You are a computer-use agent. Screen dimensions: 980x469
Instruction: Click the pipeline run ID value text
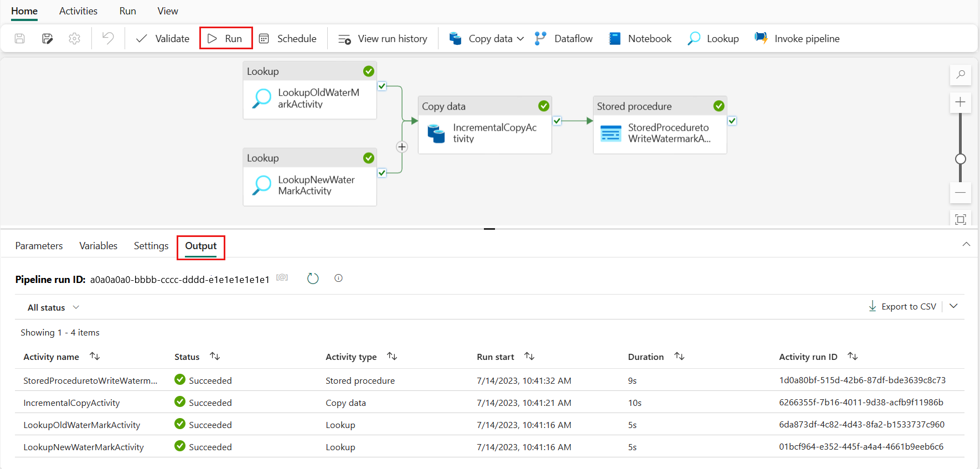180,280
